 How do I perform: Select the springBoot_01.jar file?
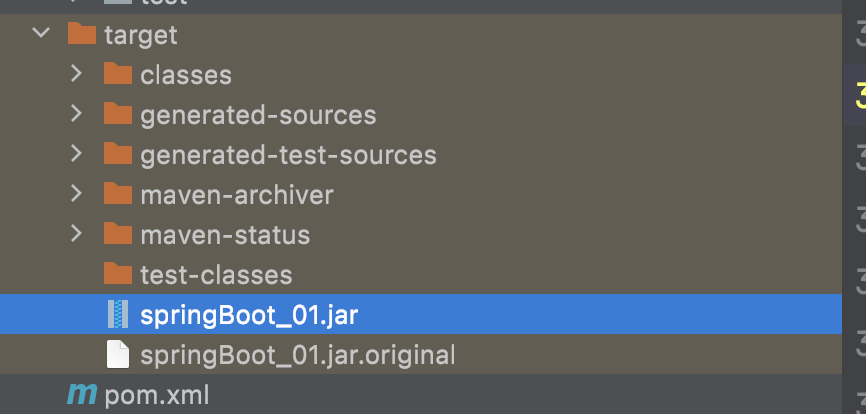(x=421, y=314)
